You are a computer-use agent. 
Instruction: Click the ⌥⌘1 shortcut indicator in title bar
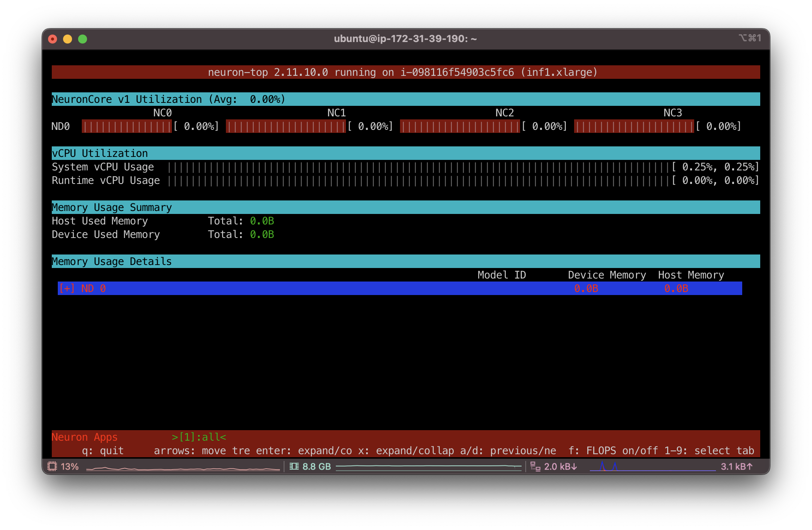tap(750, 38)
